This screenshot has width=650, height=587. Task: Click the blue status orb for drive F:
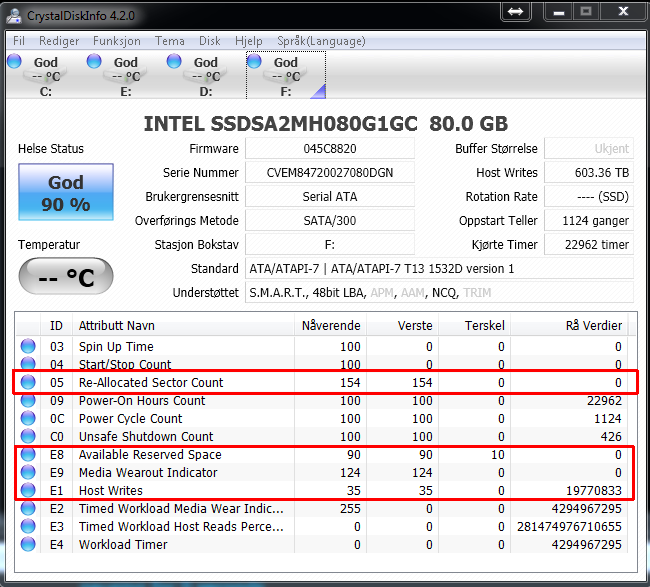click(254, 61)
